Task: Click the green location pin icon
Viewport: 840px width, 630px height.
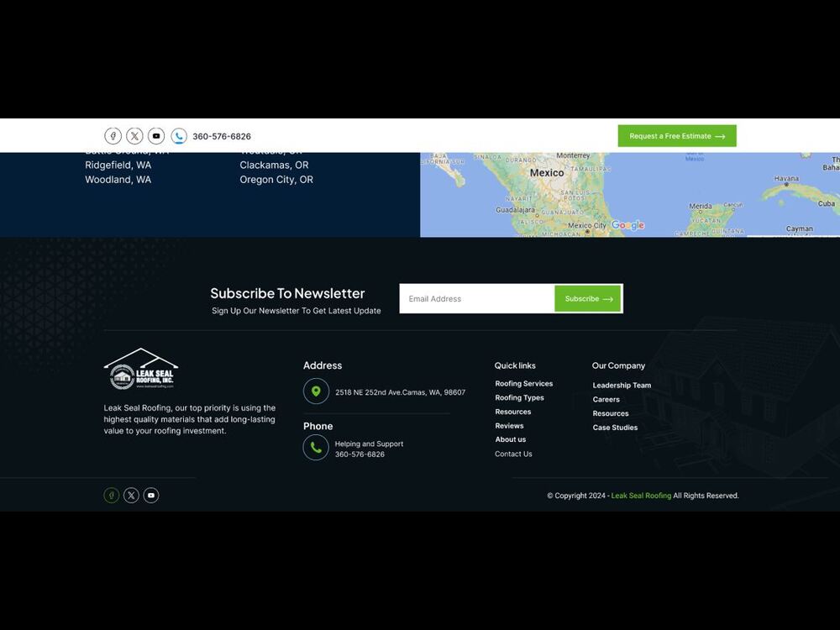Action: point(316,391)
